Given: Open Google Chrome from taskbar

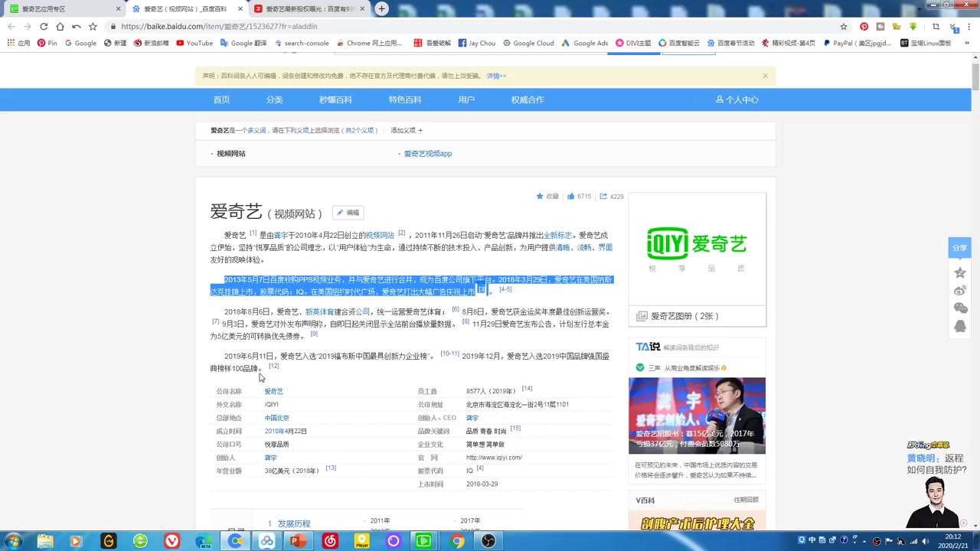Looking at the screenshot, I should click(x=456, y=541).
